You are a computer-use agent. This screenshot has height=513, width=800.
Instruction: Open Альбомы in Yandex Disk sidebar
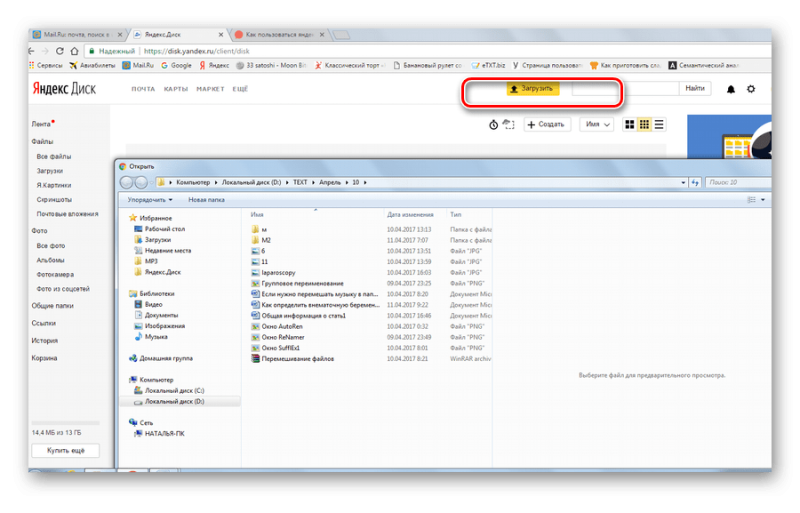[x=51, y=260]
